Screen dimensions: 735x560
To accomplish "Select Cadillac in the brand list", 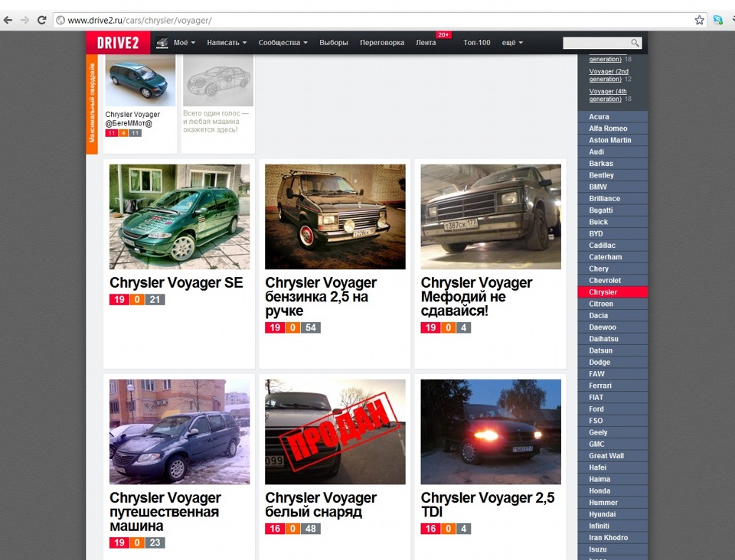I will point(612,246).
